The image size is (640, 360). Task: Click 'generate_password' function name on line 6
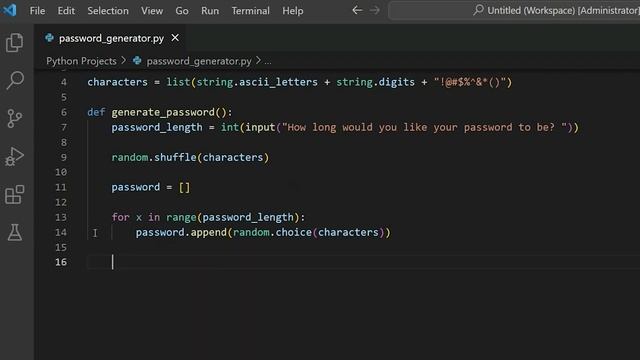[x=163, y=112]
